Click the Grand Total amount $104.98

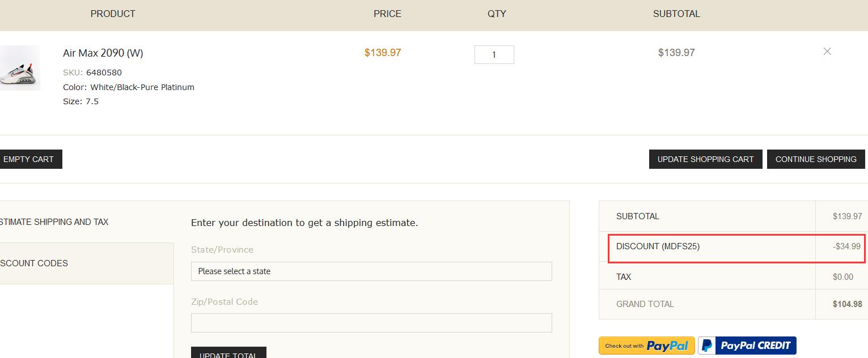click(847, 304)
